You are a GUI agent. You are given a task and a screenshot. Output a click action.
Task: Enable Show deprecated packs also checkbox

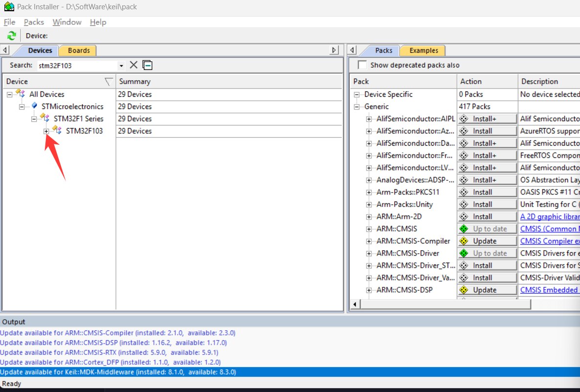click(x=362, y=65)
